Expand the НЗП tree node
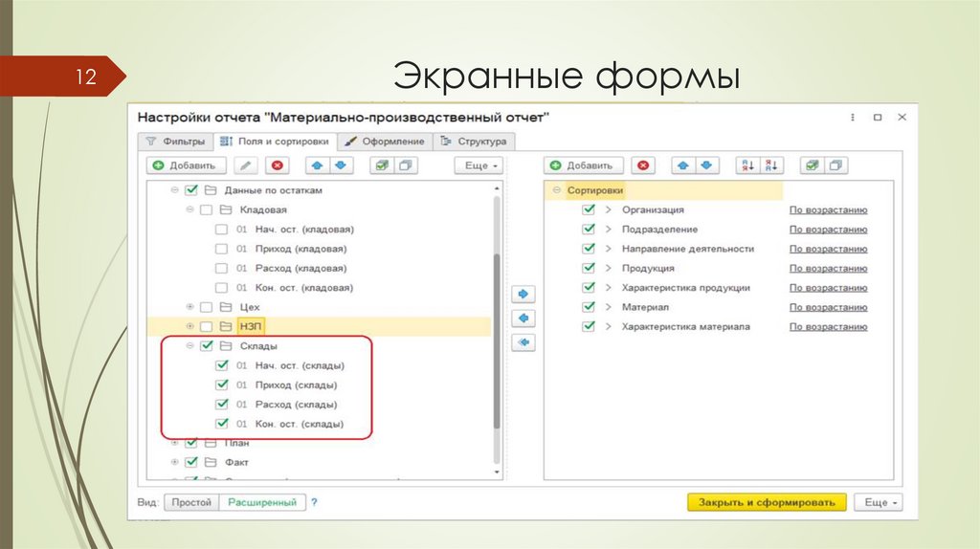Image resolution: width=980 pixels, height=549 pixels. (189, 326)
